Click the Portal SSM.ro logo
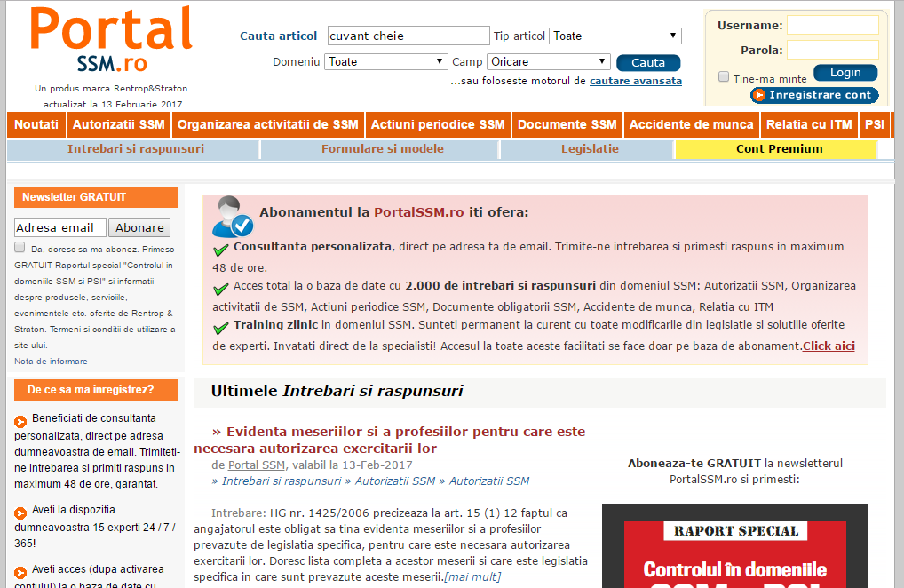Screen dimensions: 904x588 coord(111,41)
